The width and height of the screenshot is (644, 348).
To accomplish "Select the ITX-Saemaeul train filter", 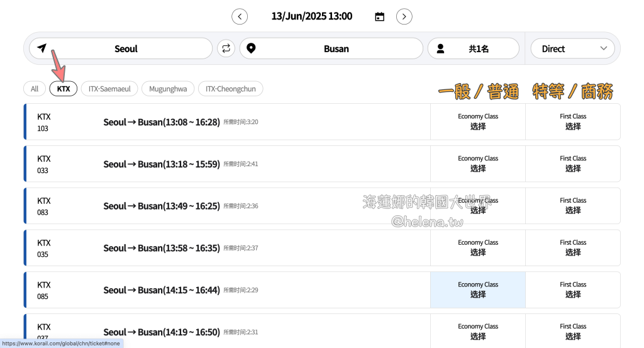I will pyautogui.click(x=109, y=89).
